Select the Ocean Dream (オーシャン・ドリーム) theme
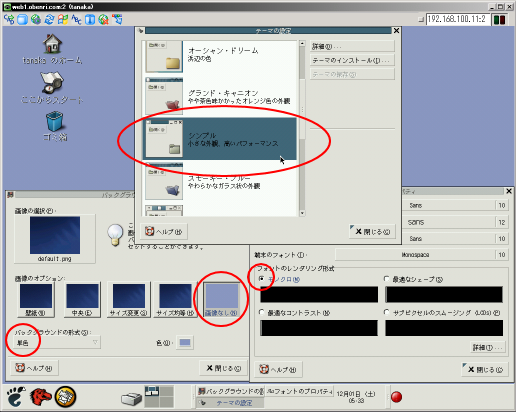Viewport: 516px width, 412px height. (x=220, y=56)
